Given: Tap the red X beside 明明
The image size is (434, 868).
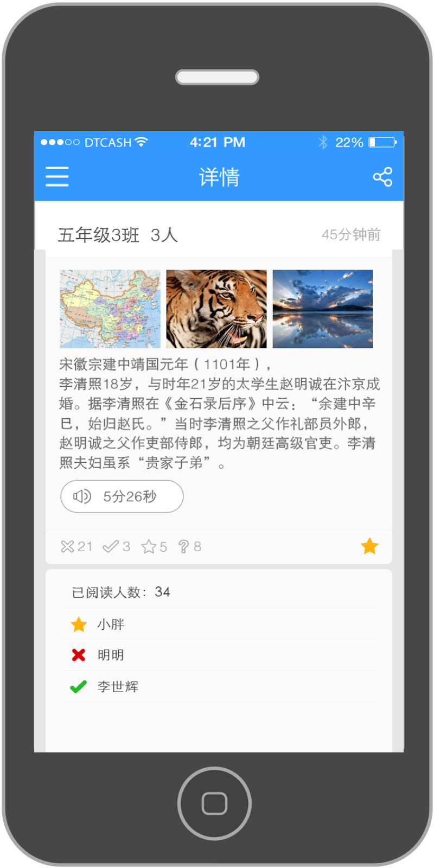Looking at the screenshot, I should point(79,655).
